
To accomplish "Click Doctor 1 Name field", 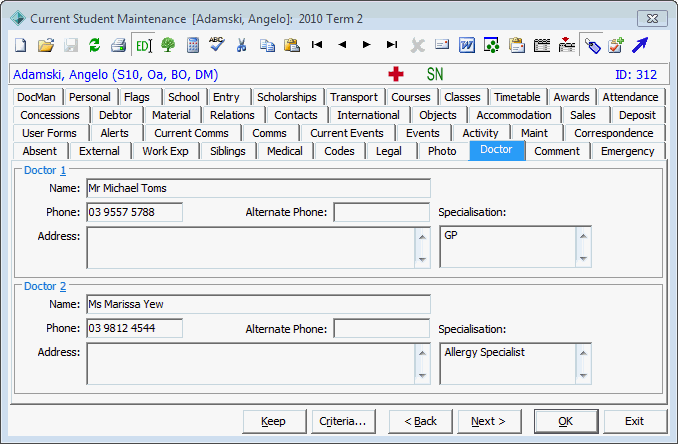I will pyautogui.click(x=258, y=188).
